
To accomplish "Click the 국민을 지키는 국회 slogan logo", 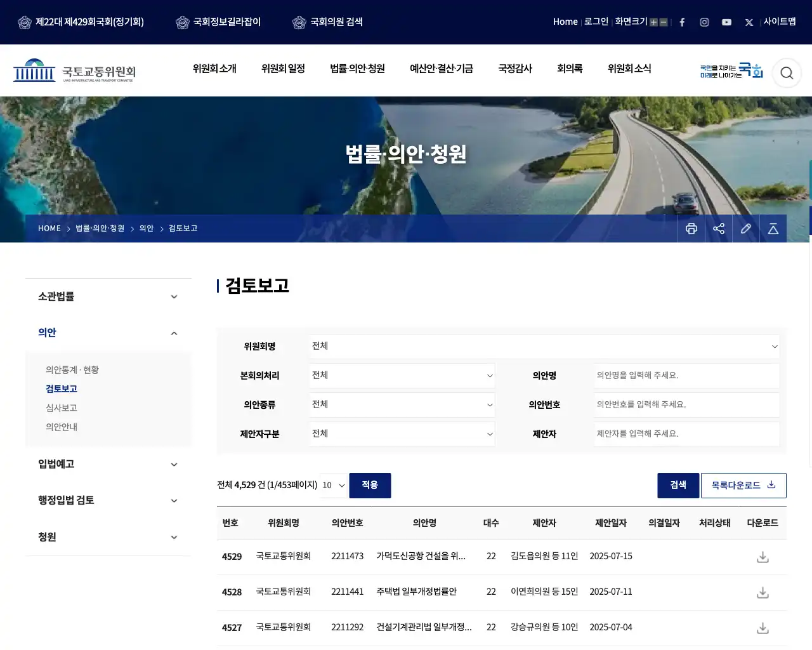I will click(731, 70).
